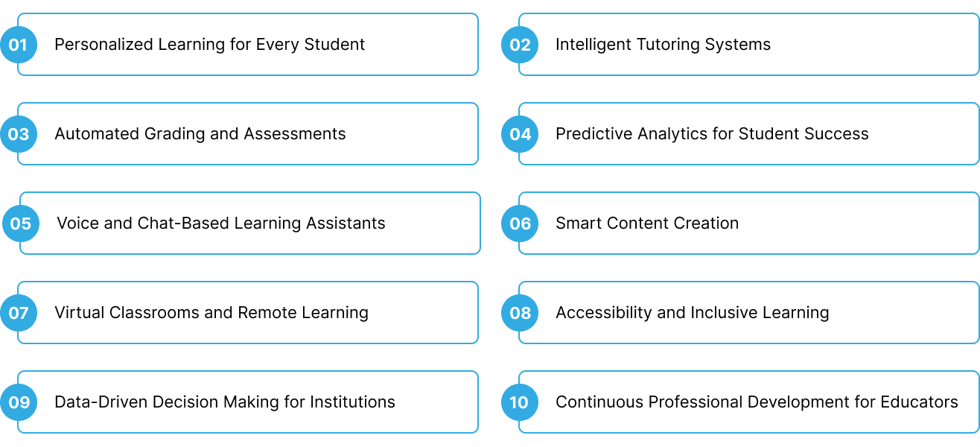Open Virtual Classrooms and Remote Learning
This screenshot has width=980, height=447.
pos(211,313)
